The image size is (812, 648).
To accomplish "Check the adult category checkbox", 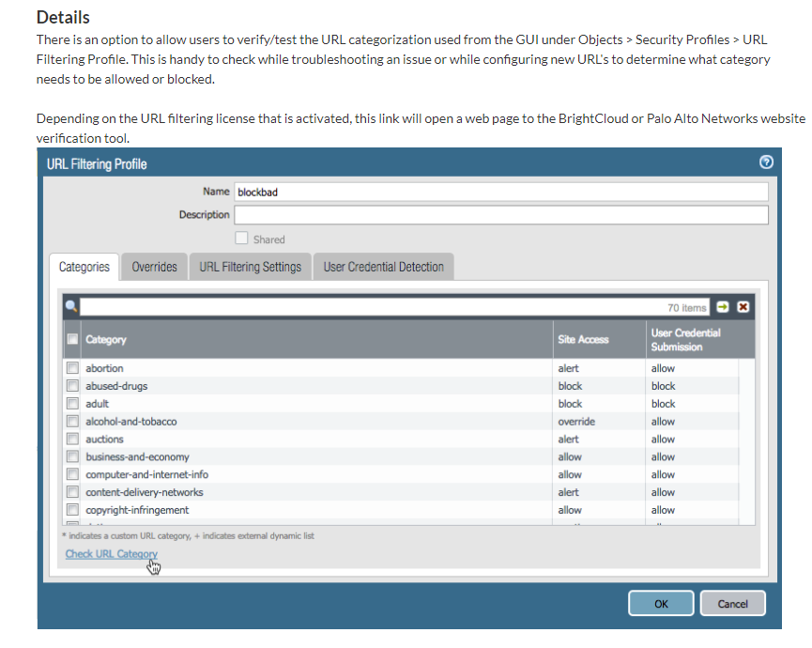I will tap(72, 404).
